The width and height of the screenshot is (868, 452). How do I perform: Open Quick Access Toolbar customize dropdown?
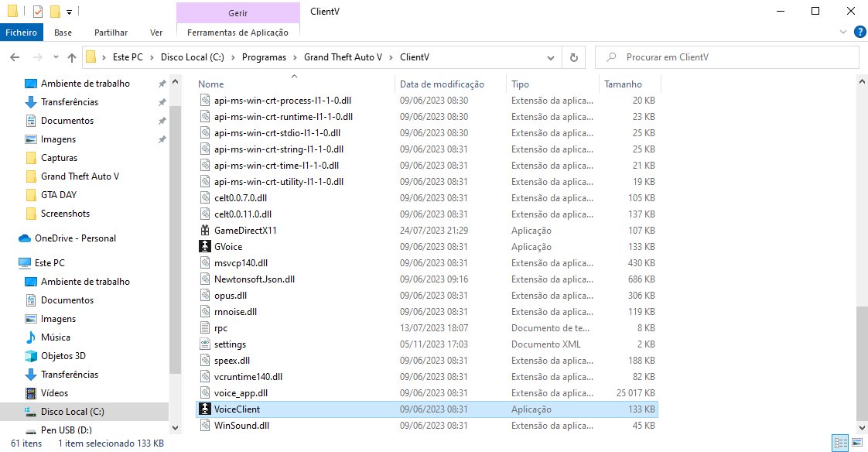click(69, 12)
